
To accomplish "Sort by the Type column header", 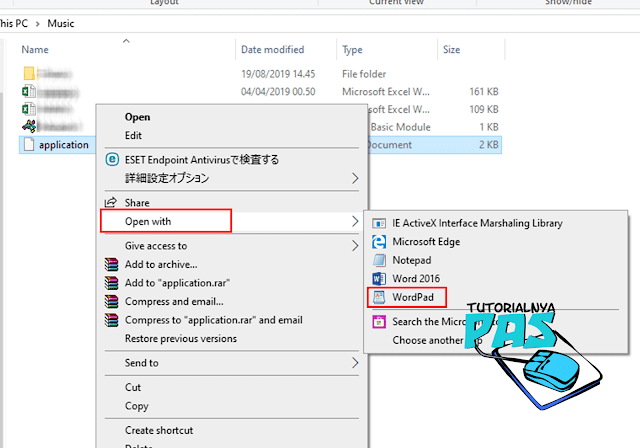I will (x=352, y=50).
